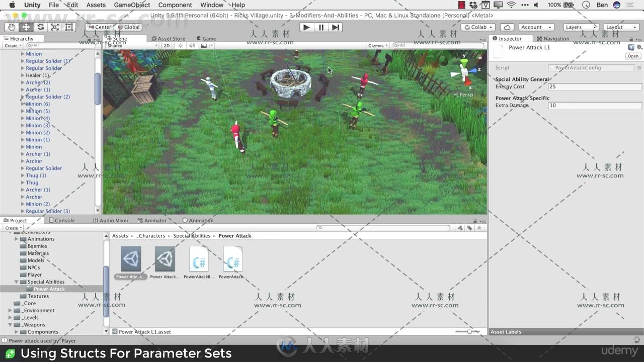Expand the _Levels folder

pos(10,318)
